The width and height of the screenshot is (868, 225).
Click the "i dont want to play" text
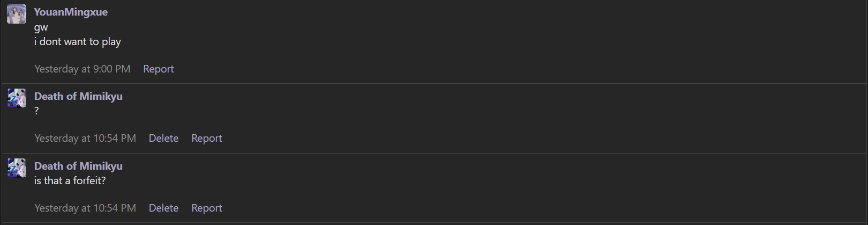tap(77, 41)
